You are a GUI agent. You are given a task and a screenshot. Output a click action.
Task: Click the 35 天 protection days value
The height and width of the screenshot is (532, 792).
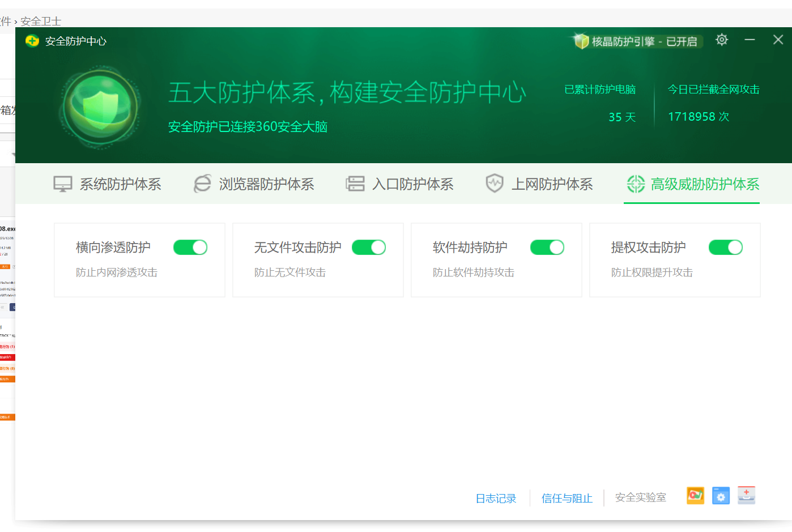pyautogui.click(x=622, y=117)
